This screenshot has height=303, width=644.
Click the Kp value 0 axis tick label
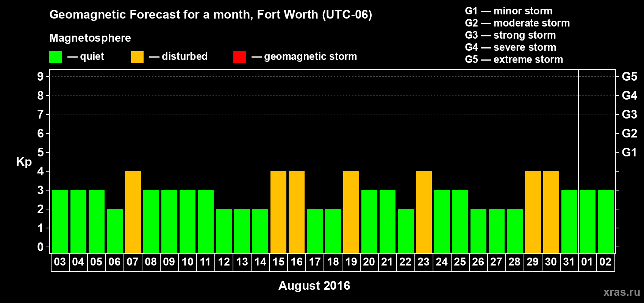(41, 247)
